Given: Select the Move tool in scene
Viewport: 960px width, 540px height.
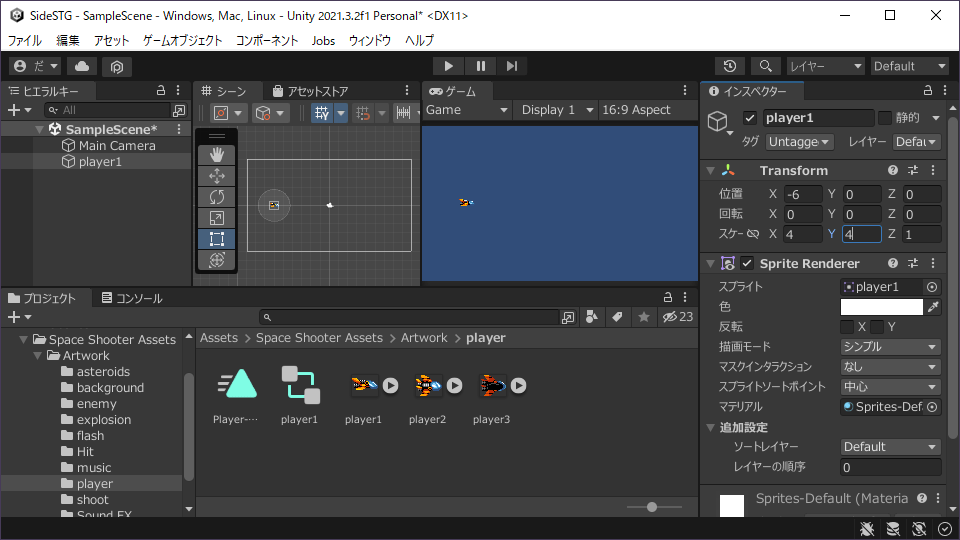Looking at the screenshot, I should [x=217, y=176].
